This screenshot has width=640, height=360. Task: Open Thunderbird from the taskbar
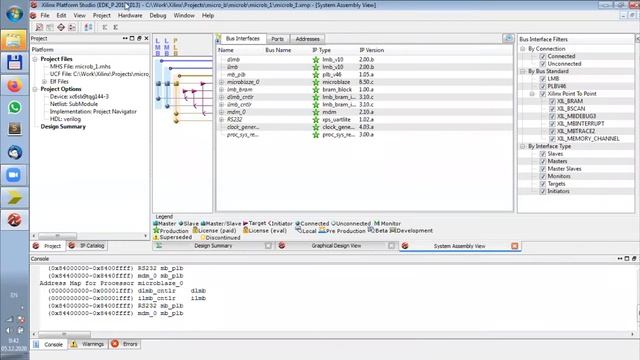coord(14,152)
